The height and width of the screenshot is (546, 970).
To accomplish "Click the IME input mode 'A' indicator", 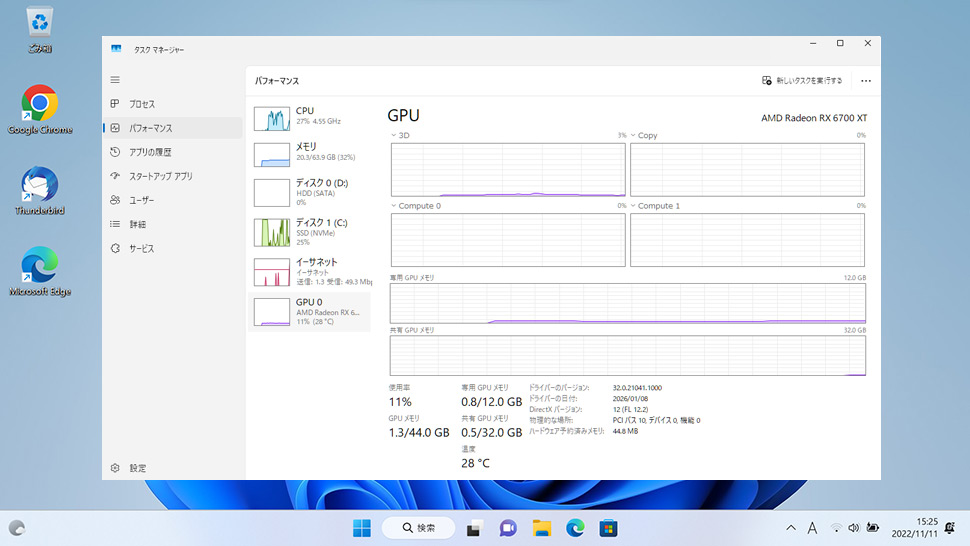I will (812, 528).
